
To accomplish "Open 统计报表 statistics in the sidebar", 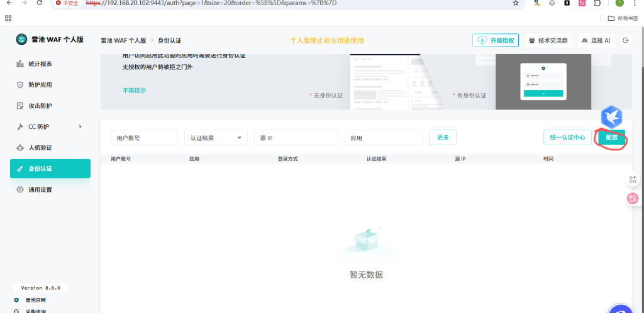I will coord(40,64).
